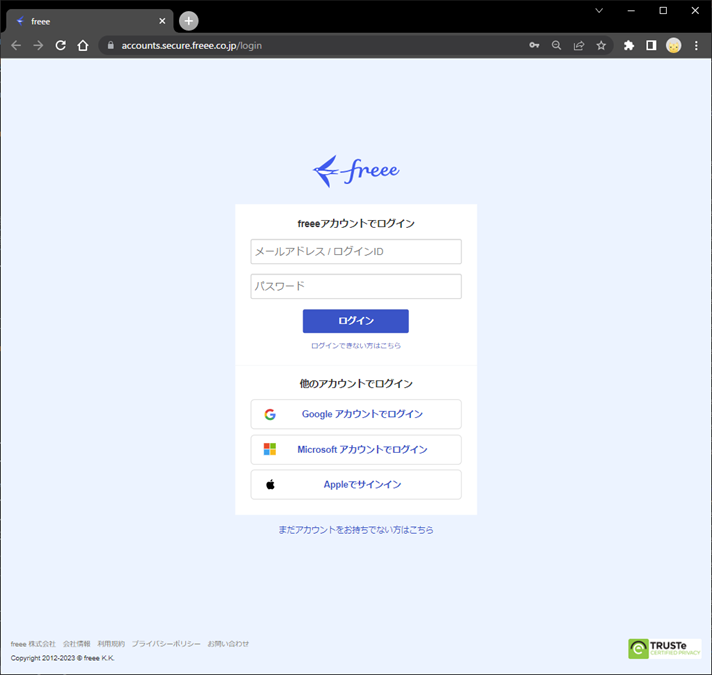The width and height of the screenshot is (712, 675).
Task: Reload the freee login page
Action: (x=60, y=45)
